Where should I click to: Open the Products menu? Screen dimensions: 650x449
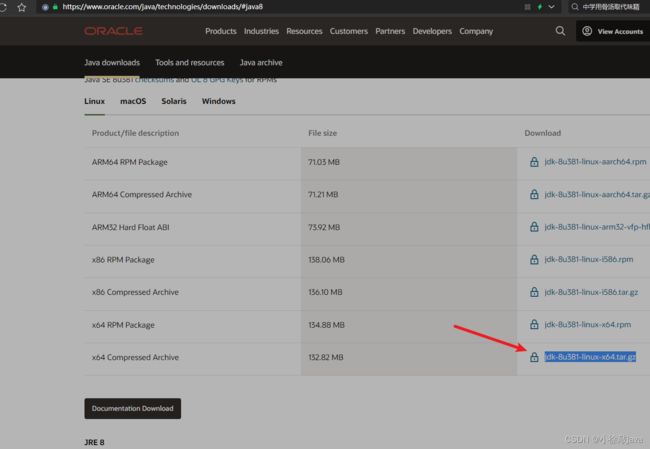click(221, 31)
